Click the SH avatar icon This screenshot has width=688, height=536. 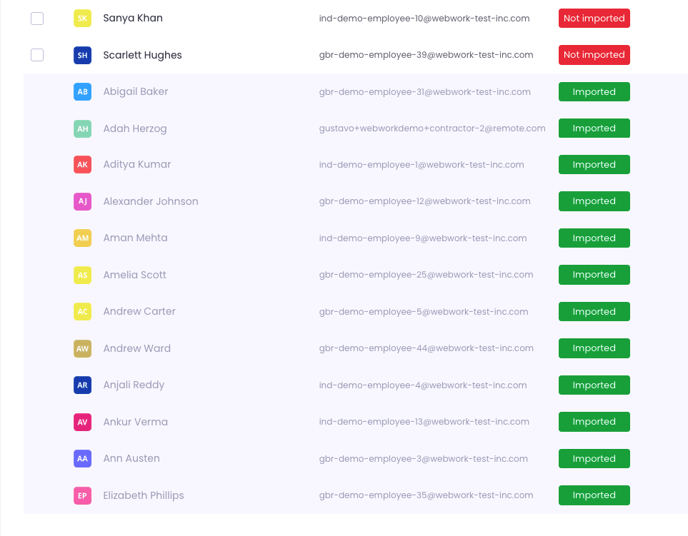[82, 55]
